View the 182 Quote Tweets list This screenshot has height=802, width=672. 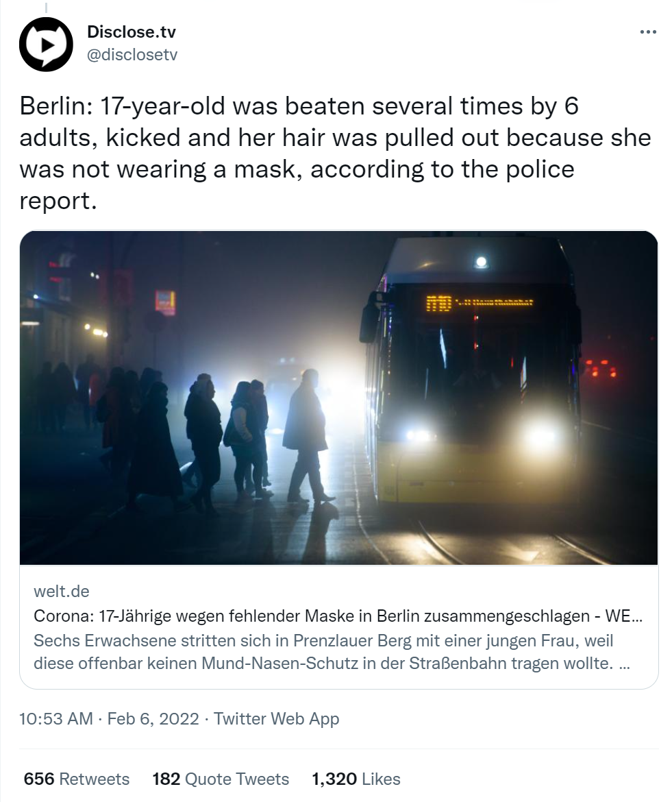click(x=221, y=779)
